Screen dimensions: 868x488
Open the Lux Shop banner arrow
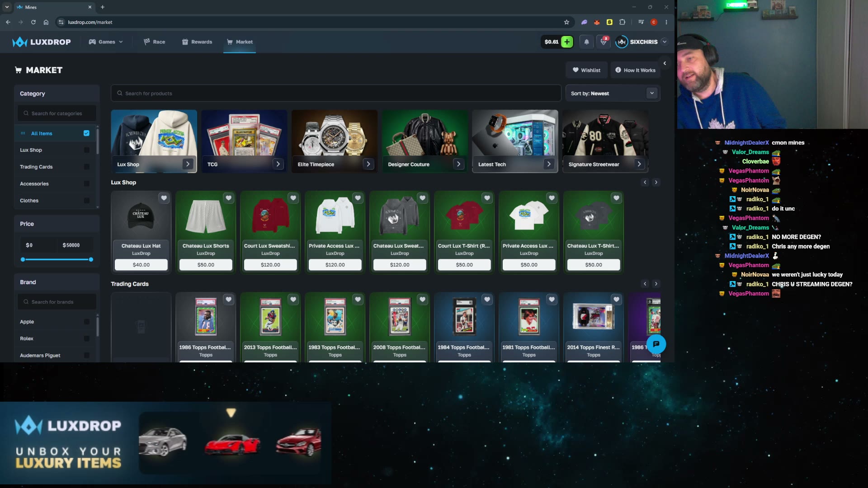tap(188, 164)
